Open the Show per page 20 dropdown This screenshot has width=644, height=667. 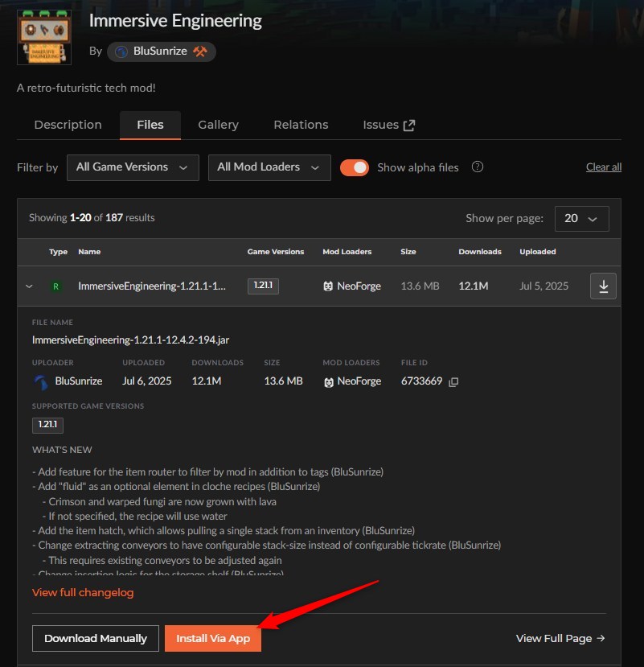(x=581, y=219)
